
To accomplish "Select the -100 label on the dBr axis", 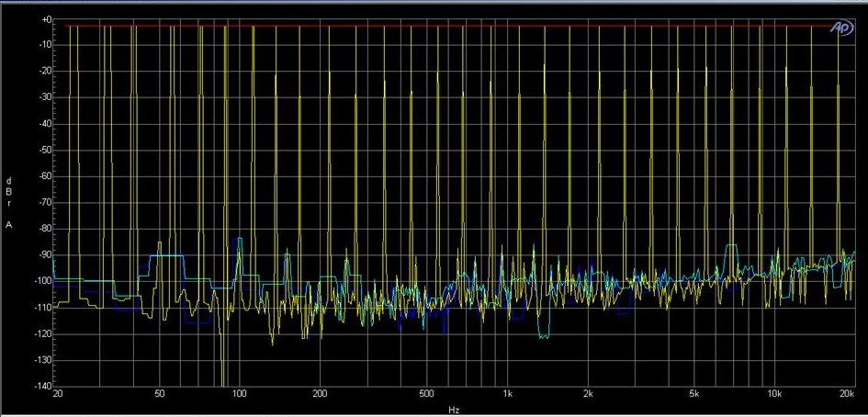I will click(x=44, y=281).
